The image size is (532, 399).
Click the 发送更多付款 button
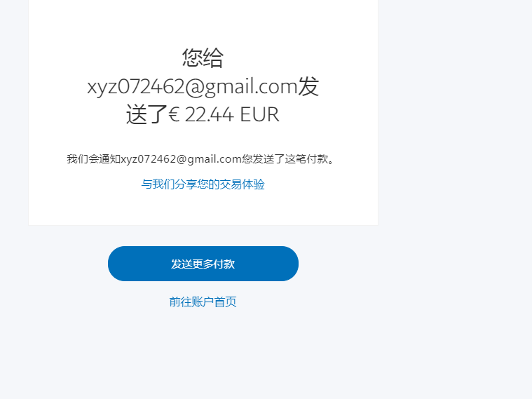pyautogui.click(x=203, y=264)
